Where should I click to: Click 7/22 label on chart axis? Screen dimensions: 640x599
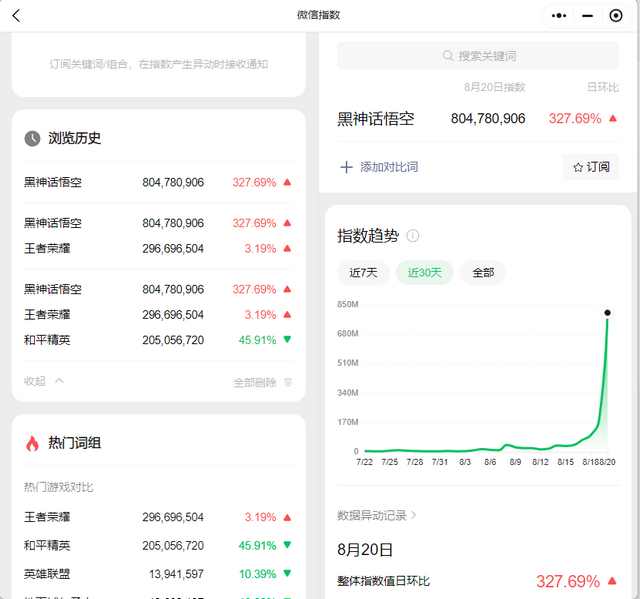364,462
